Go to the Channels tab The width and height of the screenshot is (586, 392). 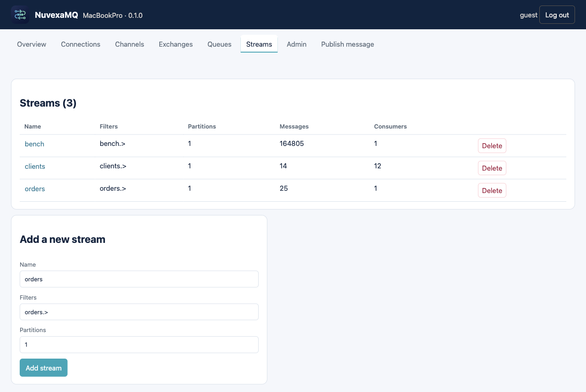click(x=130, y=44)
